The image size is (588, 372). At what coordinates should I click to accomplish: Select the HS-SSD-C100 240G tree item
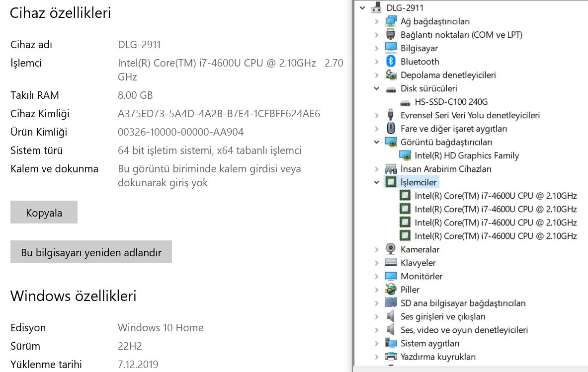click(451, 102)
